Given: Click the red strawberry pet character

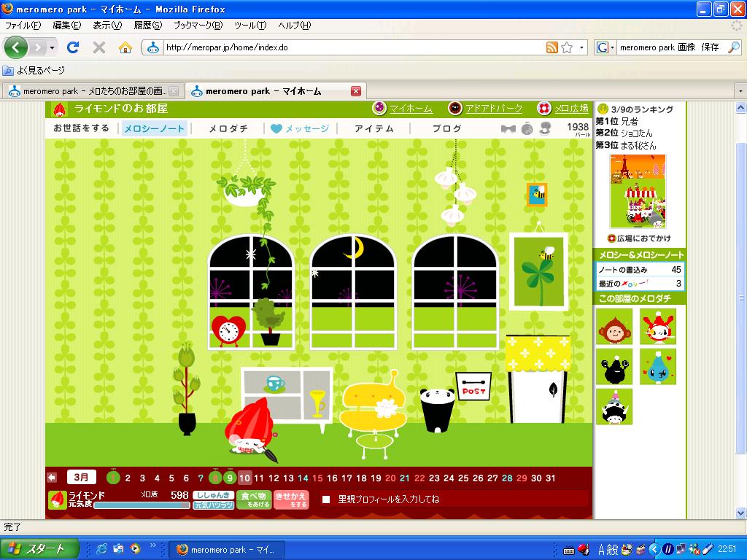Looking at the screenshot, I should 251,427.
